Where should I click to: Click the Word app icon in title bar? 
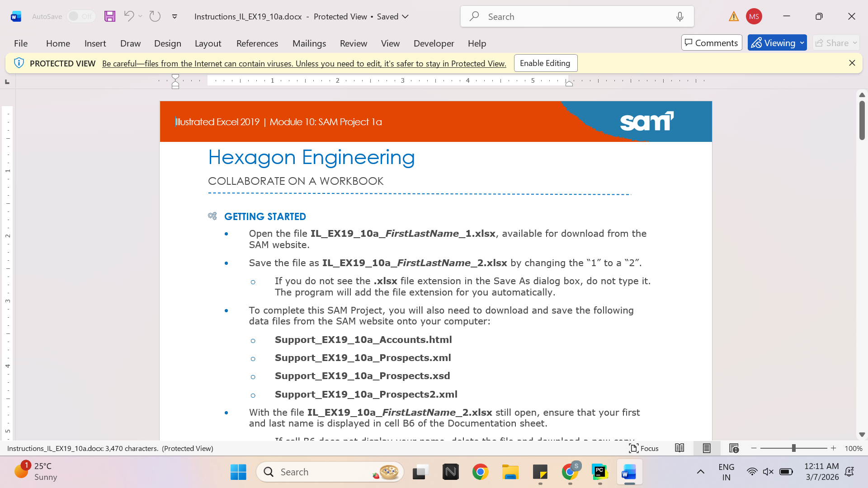[x=16, y=17]
